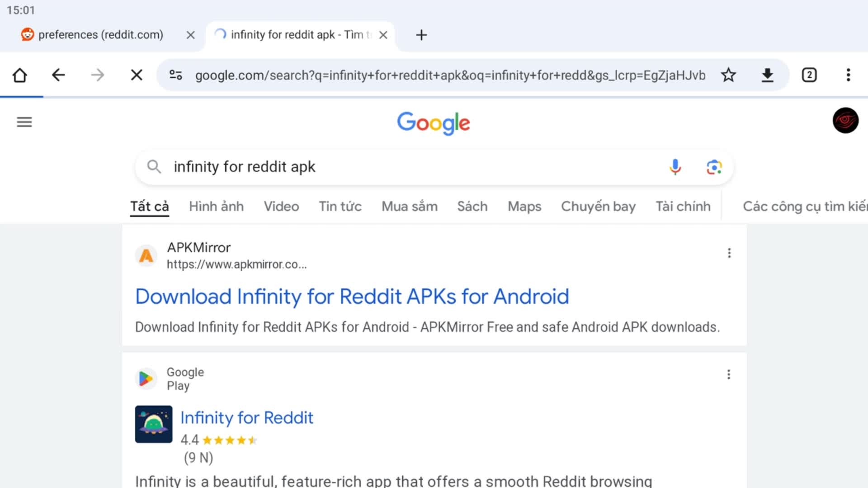868x488 pixels.
Task: Navigate back with the back arrow
Action: point(58,75)
